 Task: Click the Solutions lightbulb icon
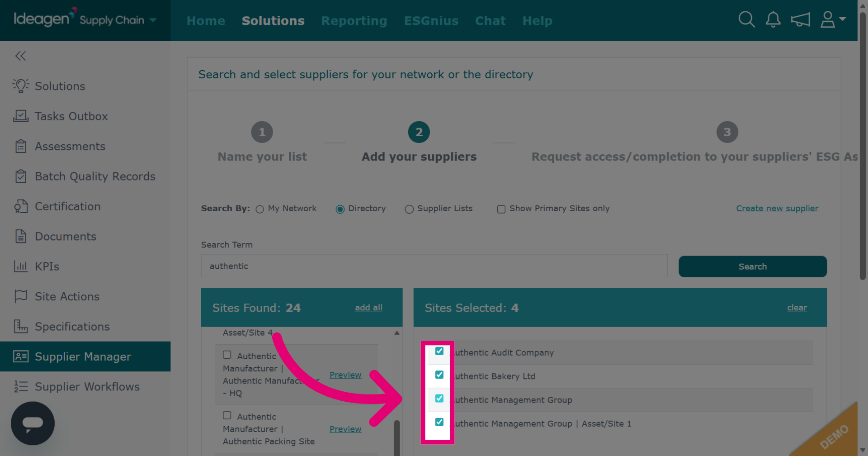pyautogui.click(x=20, y=86)
